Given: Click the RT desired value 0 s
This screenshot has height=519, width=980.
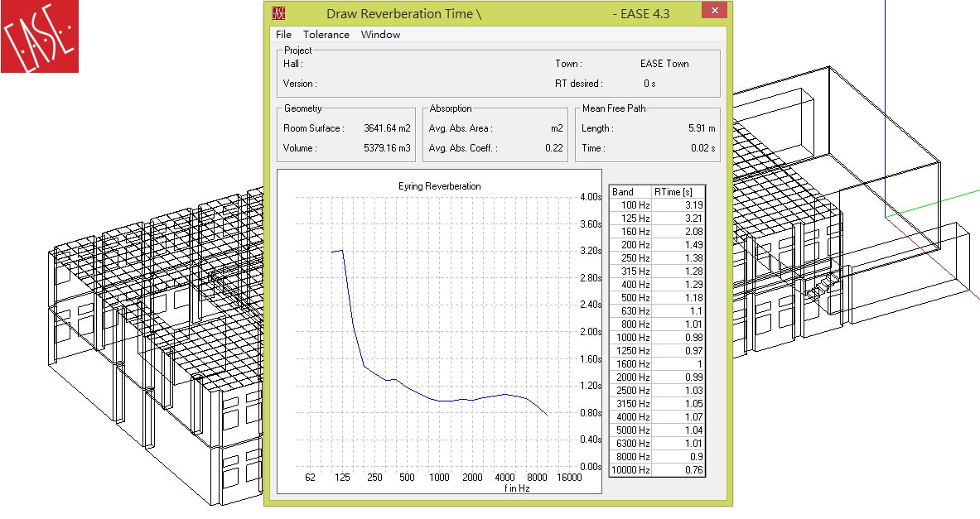Looking at the screenshot, I should click(x=649, y=83).
